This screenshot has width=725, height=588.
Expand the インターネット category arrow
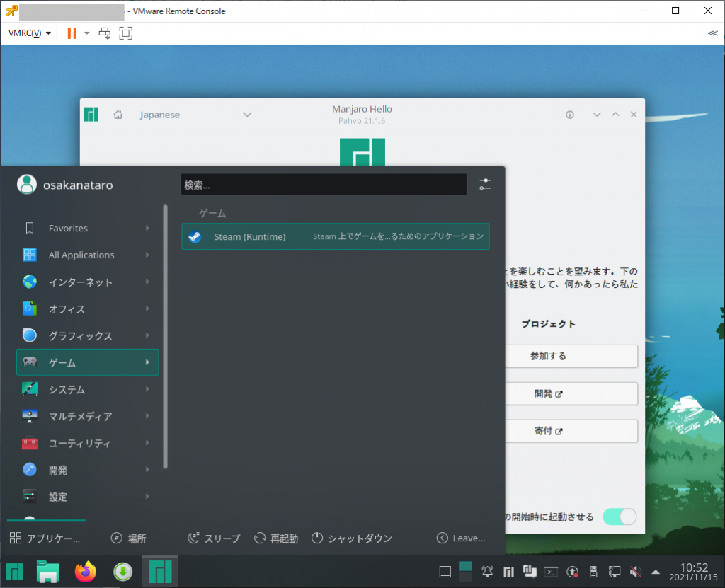pyautogui.click(x=147, y=282)
